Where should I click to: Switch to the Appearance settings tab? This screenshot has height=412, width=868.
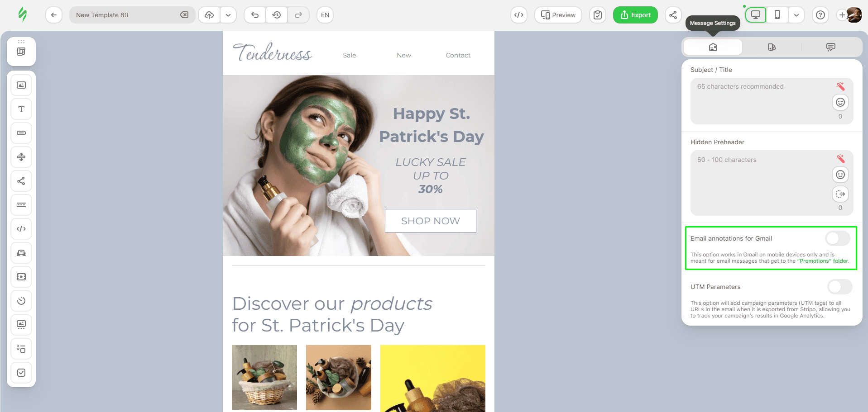tap(772, 47)
